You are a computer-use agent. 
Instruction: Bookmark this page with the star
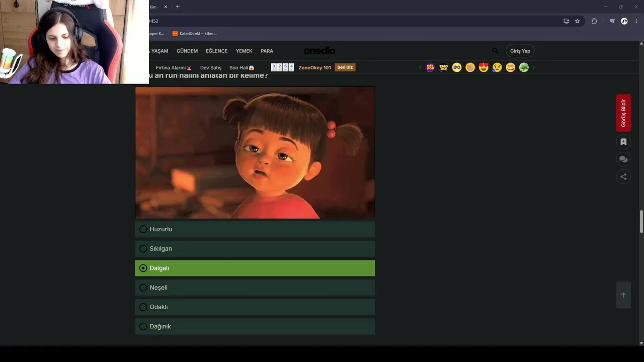point(577,21)
